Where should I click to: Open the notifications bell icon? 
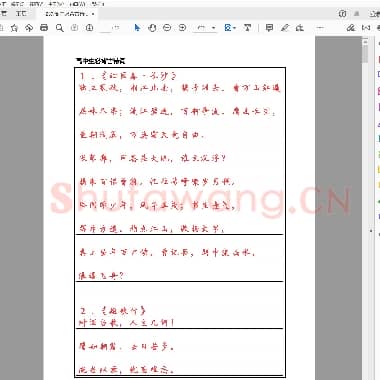(357, 14)
